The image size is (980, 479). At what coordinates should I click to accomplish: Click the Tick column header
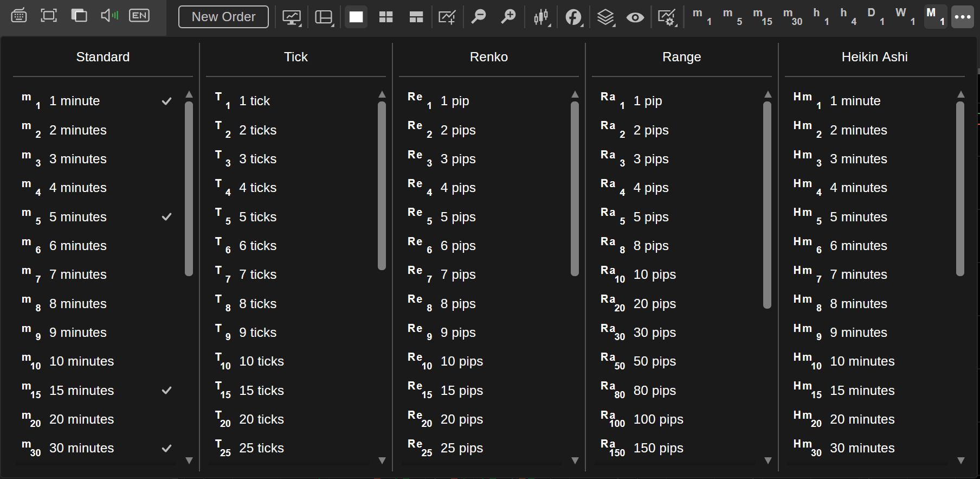pos(296,57)
